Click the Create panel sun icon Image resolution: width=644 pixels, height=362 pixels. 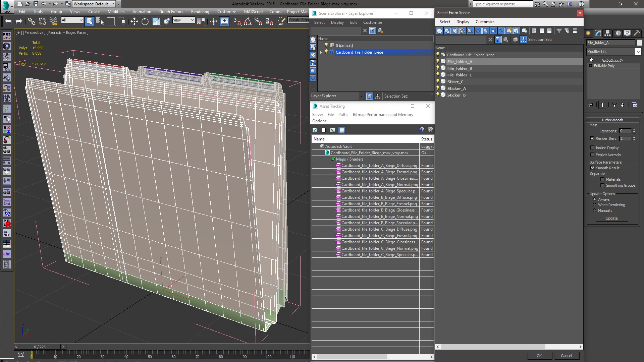tap(588, 33)
